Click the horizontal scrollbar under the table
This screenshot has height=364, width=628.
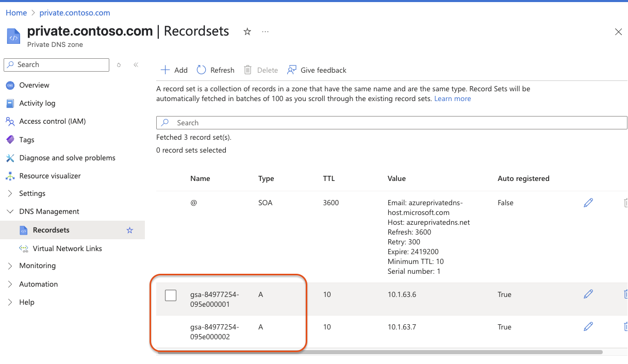coord(379,352)
